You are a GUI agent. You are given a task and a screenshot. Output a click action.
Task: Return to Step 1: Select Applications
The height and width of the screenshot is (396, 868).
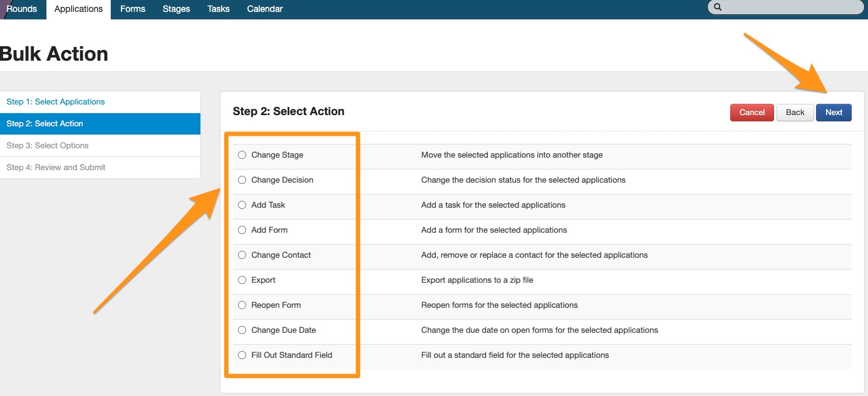click(56, 102)
